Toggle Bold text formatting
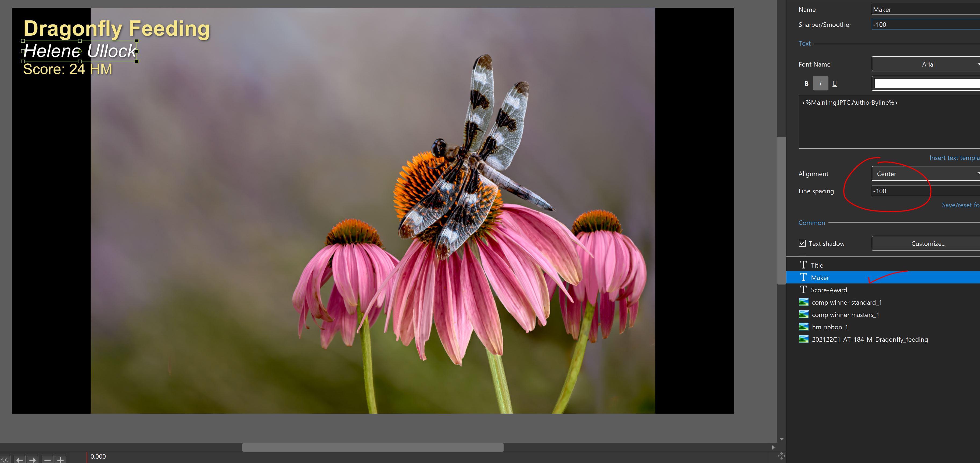Screen dimensions: 980x463 coord(806,84)
